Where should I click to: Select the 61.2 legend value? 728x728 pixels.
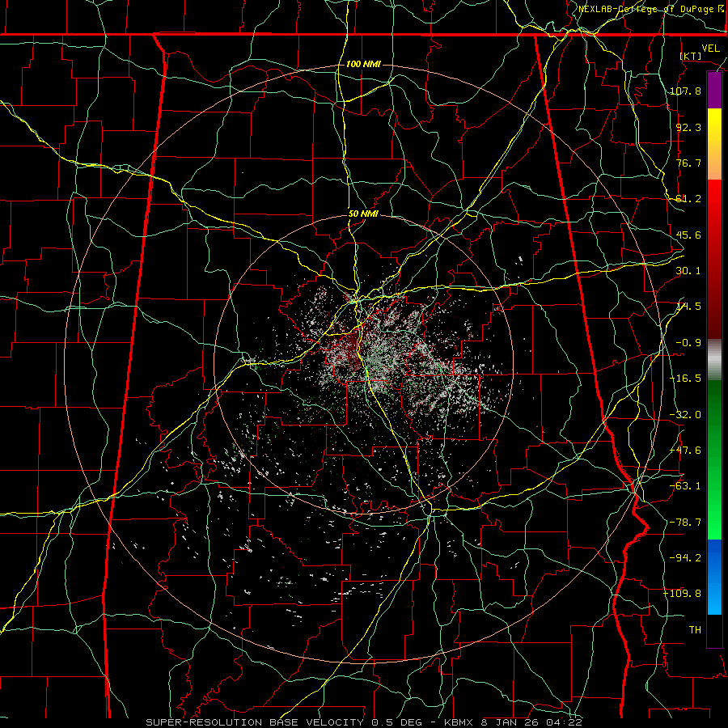pyautogui.click(x=688, y=199)
